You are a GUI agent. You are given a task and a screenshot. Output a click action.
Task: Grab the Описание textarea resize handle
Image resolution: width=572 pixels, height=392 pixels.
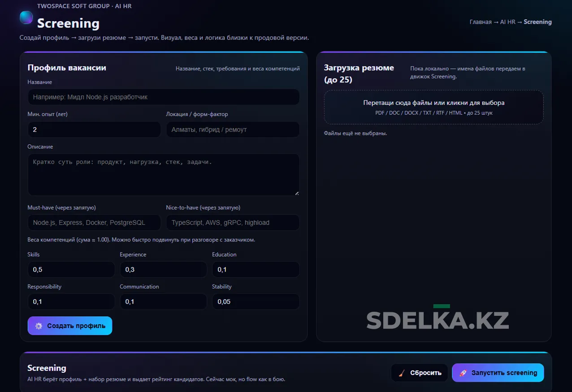tap(297, 193)
